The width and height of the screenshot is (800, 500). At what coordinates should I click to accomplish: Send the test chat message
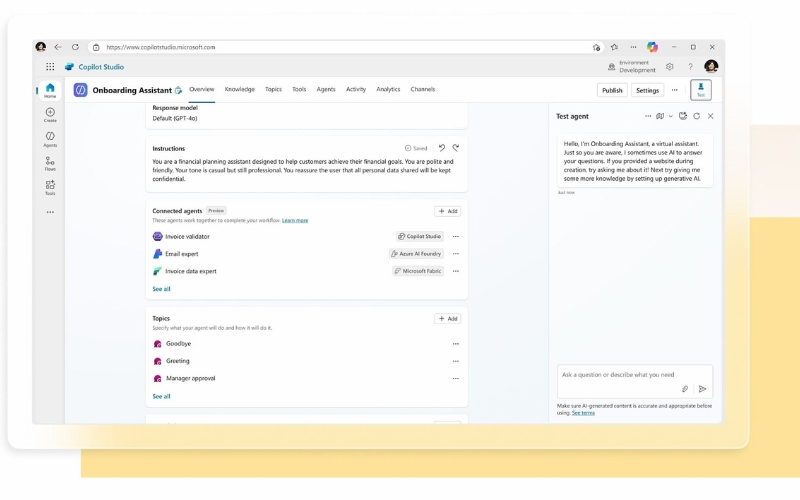(x=702, y=389)
